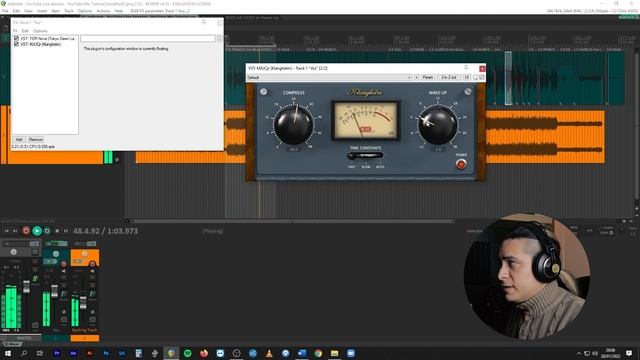
Task: Click the master mixer pan knob
Action: tap(13, 252)
